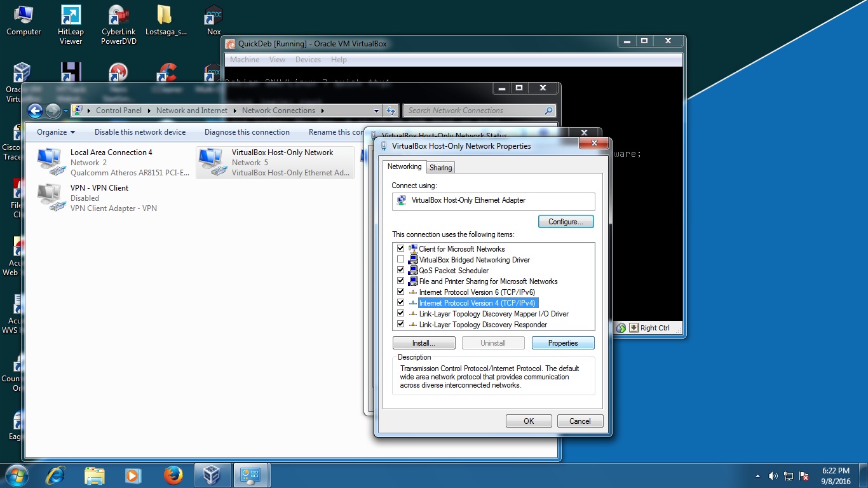Enable VirtualBox Bridged Networking Driver checkbox
This screenshot has height=488, width=868.
(x=400, y=260)
